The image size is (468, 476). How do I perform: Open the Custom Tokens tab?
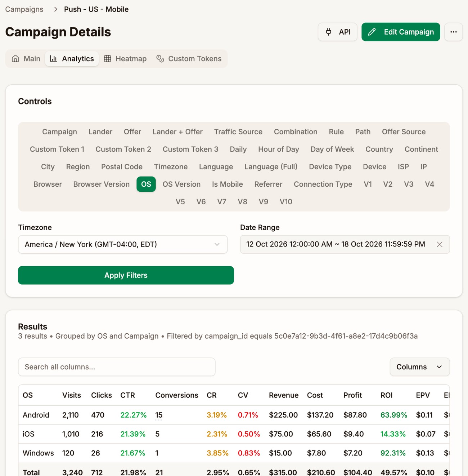(x=189, y=59)
